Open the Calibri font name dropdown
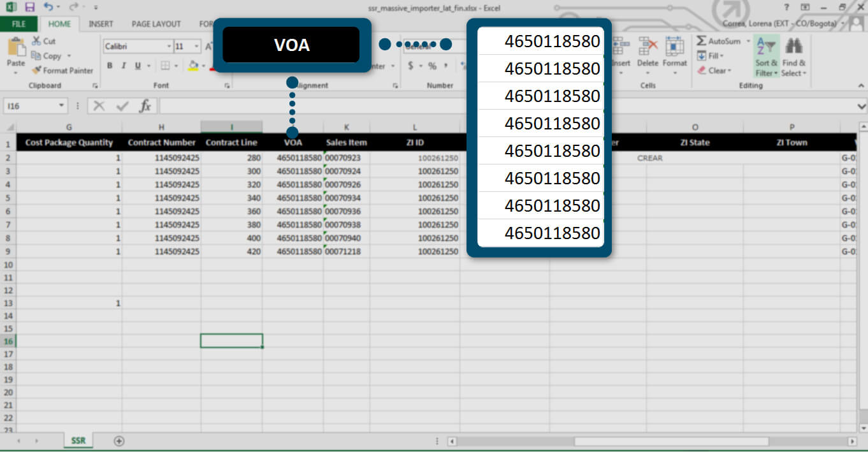The height and width of the screenshot is (452, 868). (x=169, y=47)
